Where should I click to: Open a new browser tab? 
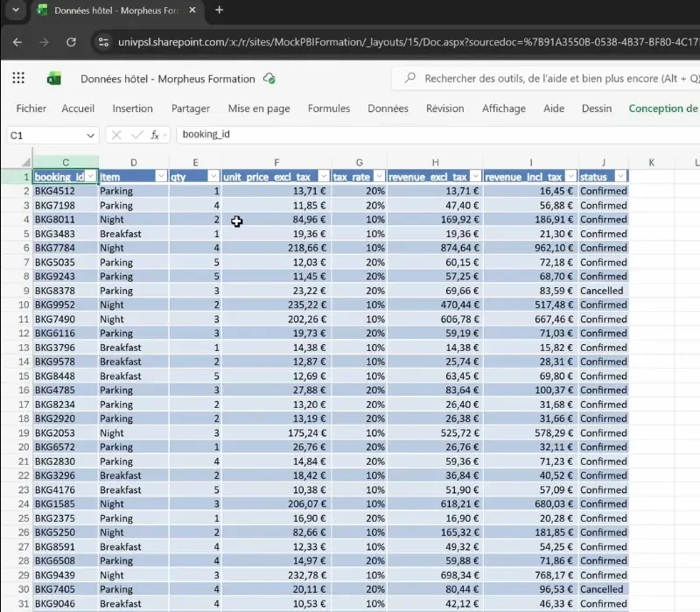pyautogui.click(x=220, y=10)
